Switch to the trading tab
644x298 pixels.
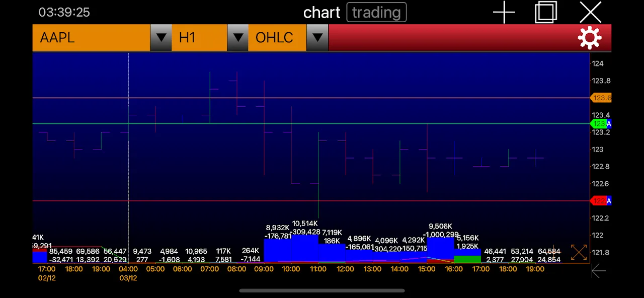(x=376, y=13)
